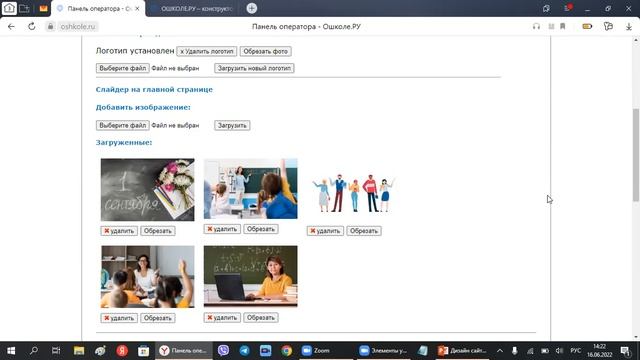Click the reader mode icon next to headphones

pyautogui.click(x=551, y=27)
